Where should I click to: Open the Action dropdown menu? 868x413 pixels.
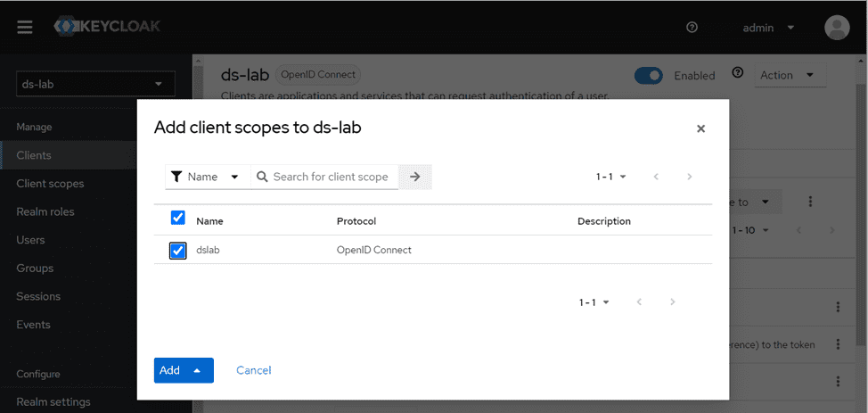[787, 76]
